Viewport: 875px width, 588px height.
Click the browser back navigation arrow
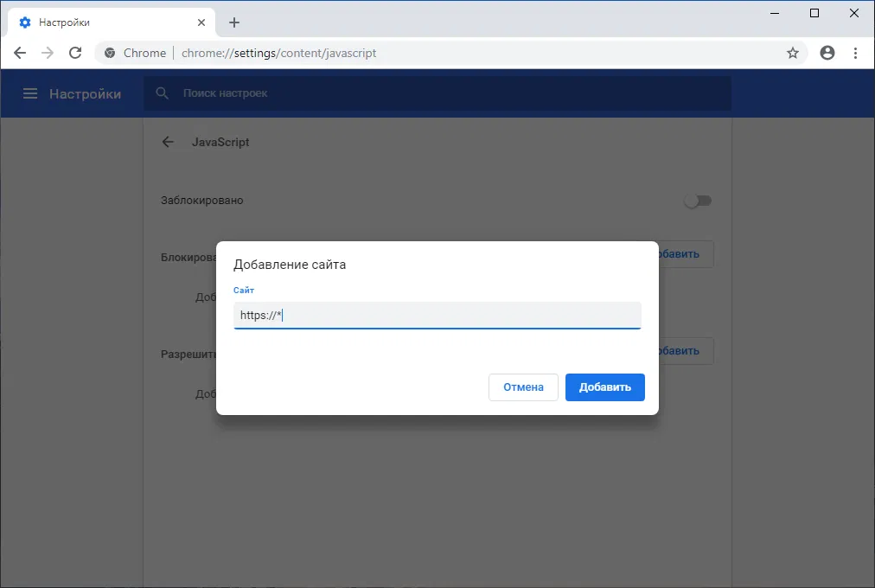pyautogui.click(x=20, y=53)
